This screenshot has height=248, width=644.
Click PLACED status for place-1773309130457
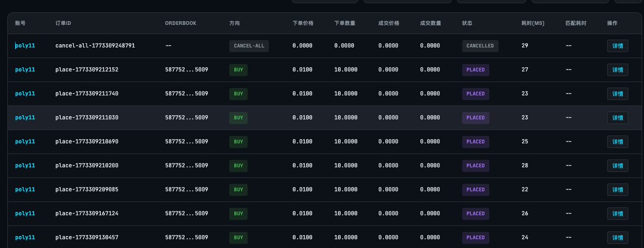475,238
